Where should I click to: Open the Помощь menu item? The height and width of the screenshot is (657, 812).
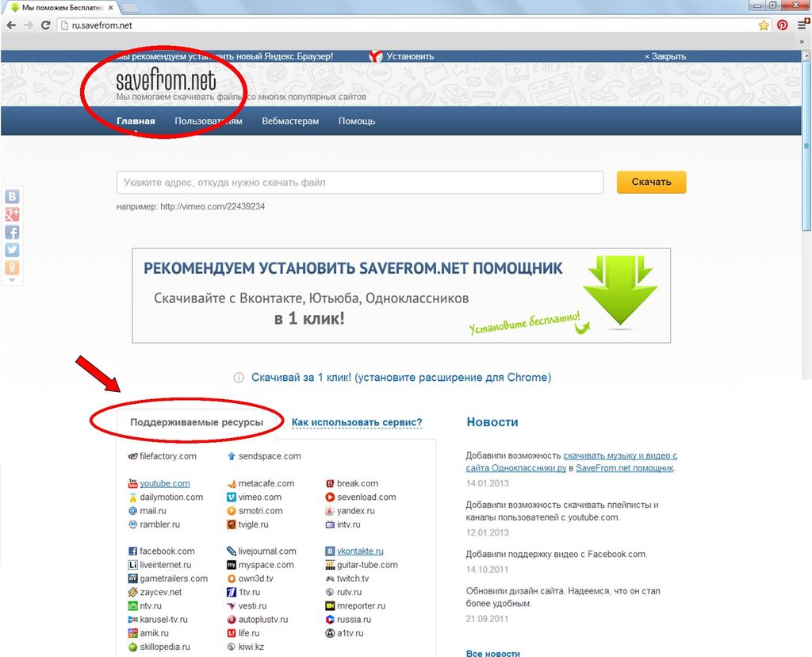357,121
